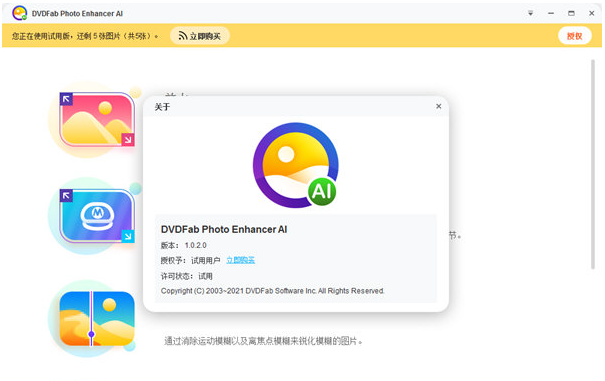
Task: Open the title bar dropdown menu arrow
Action: pos(531,13)
